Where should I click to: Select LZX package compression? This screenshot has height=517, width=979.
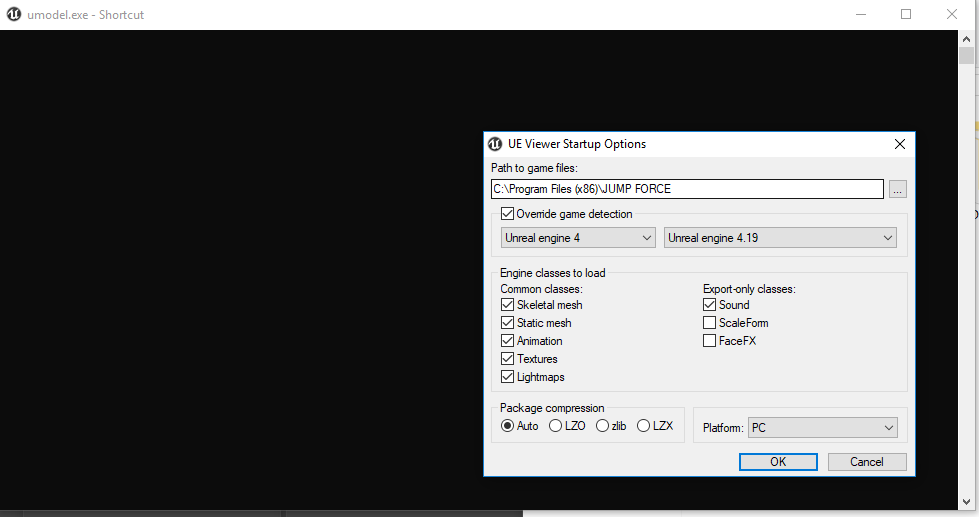pyautogui.click(x=643, y=426)
